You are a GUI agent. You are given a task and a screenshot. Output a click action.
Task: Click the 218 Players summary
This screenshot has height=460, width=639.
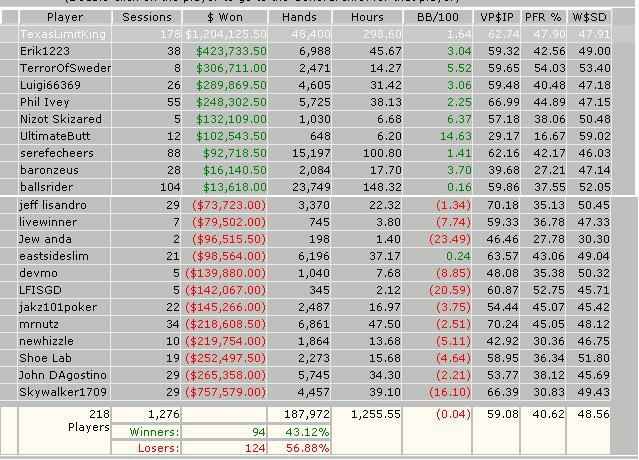coord(89,420)
